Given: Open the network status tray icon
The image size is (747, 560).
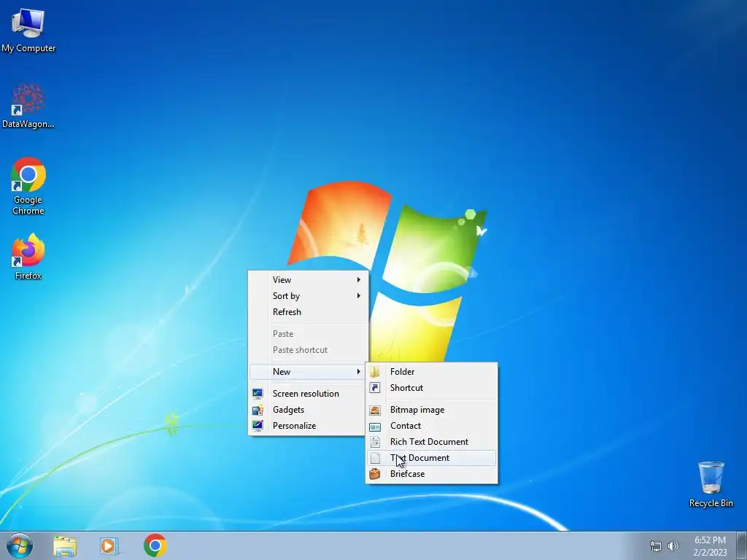Looking at the screenshot, I should coord(656,546).
